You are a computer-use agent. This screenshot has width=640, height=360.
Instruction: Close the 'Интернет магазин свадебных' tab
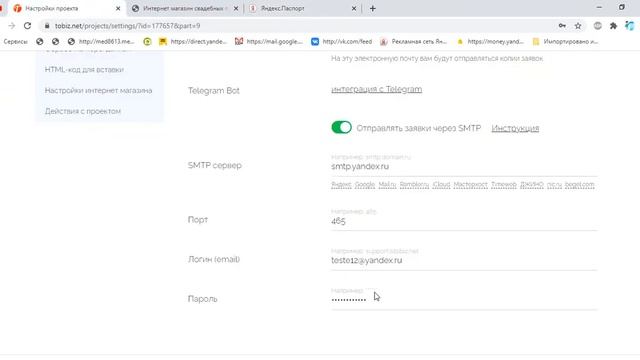[236, 8]
